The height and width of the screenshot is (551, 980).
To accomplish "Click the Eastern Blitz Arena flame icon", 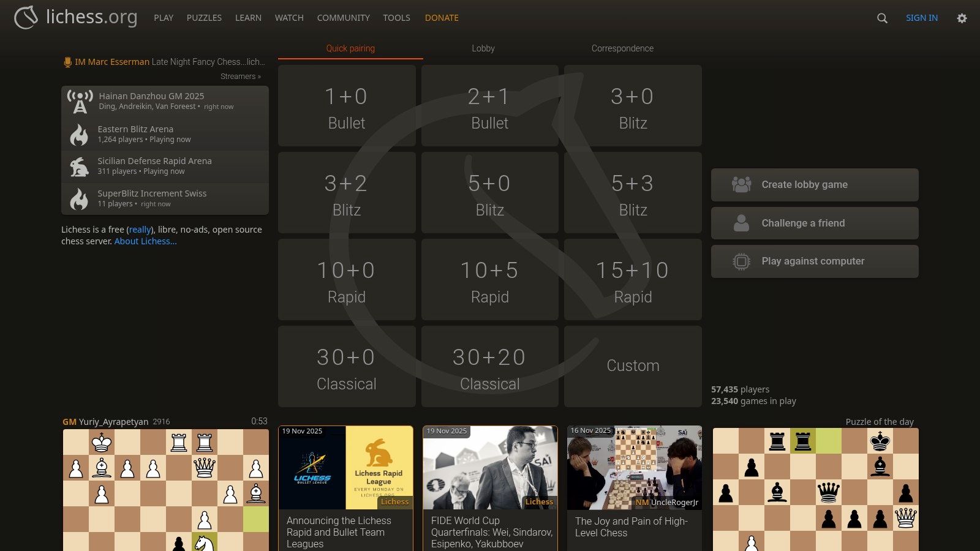I will 79,133.
